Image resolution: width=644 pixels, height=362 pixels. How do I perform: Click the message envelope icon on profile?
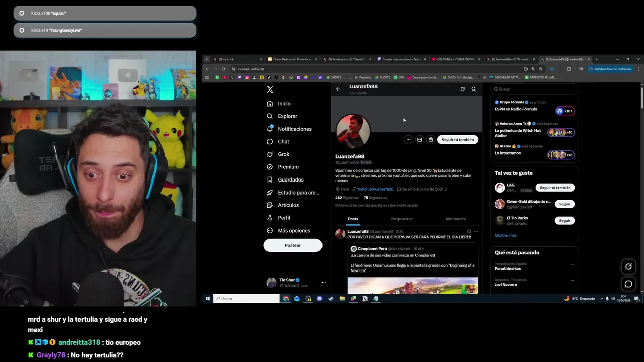[x=419, y=140]
